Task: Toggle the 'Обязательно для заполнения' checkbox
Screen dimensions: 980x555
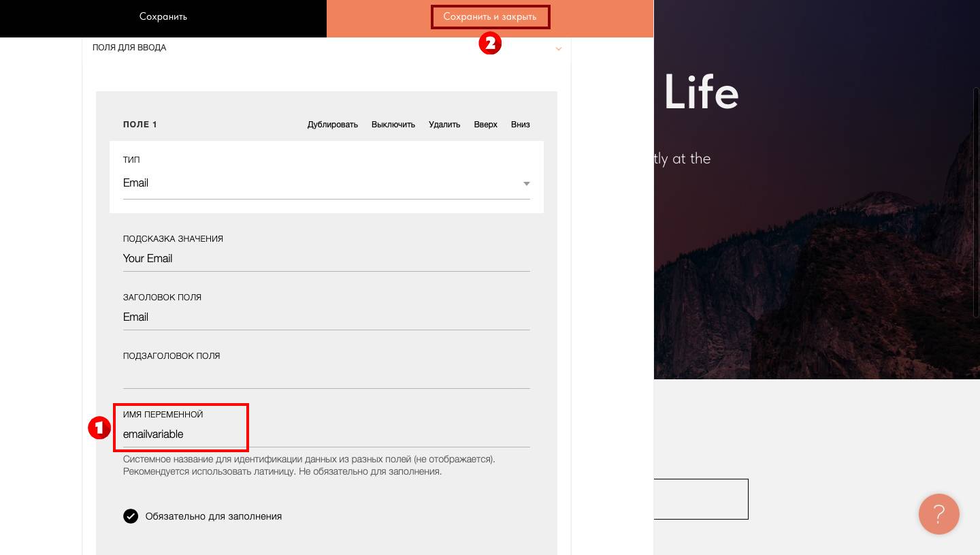Action: (x=131, y=516)
